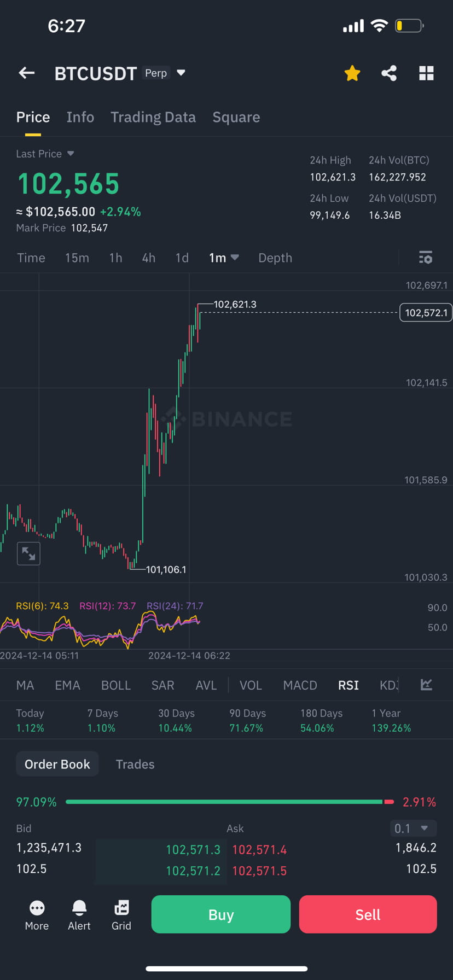
Task: Tap the RSI(24): 71.7 label
Action: tap(175, 605)
